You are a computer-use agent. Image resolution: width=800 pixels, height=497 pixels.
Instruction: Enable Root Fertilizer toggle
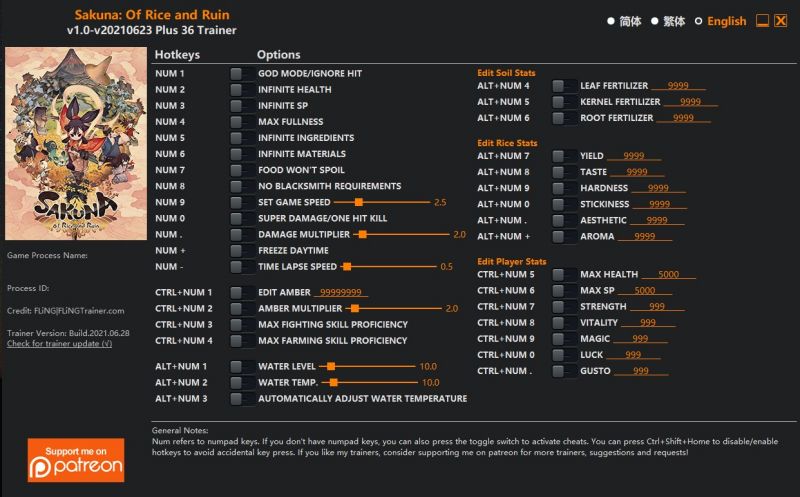pyautogui.click(x=564, y=118)
